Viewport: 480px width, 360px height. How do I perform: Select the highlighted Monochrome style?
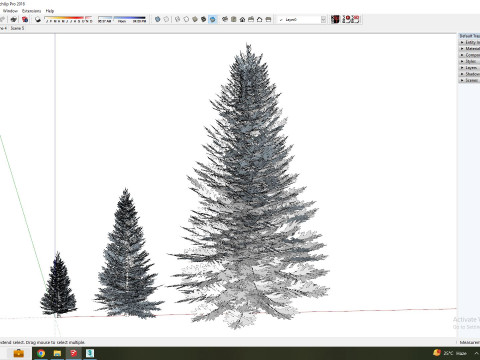point(212,20)
